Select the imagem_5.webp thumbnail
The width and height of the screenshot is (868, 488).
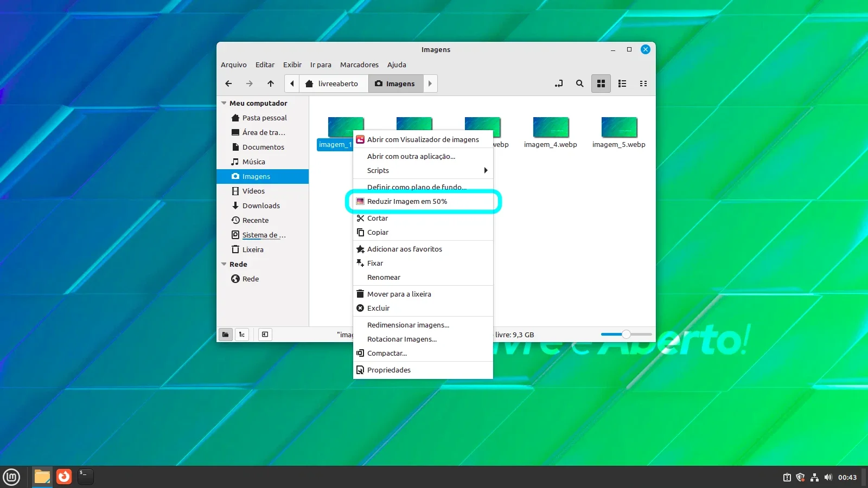(619, 127)
